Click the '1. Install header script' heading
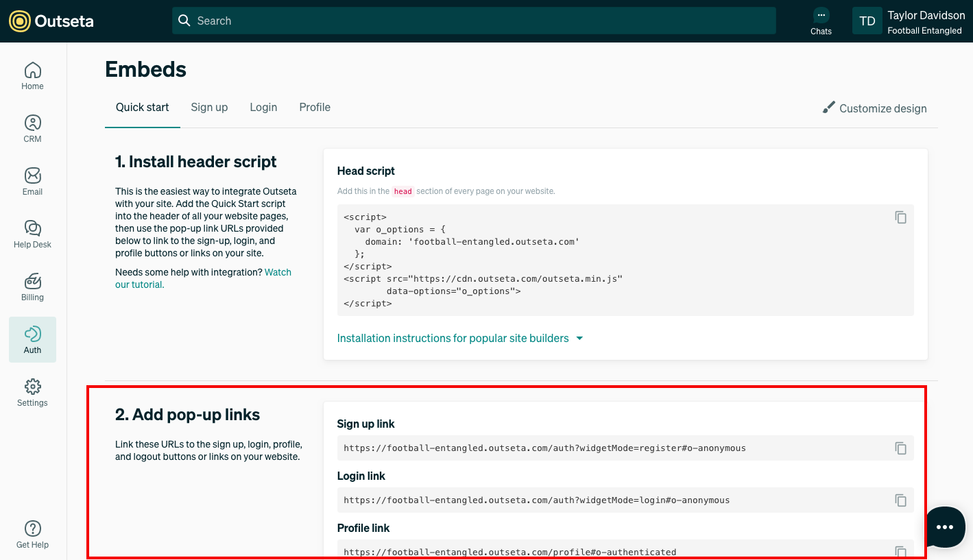 [195, 162]
